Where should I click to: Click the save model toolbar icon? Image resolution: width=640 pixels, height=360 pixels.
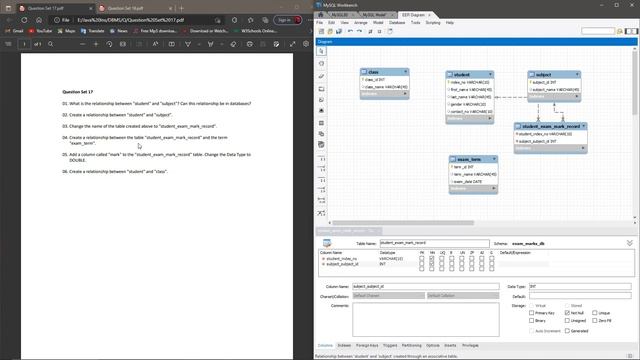pyautogui.click(x=339, y=31)
